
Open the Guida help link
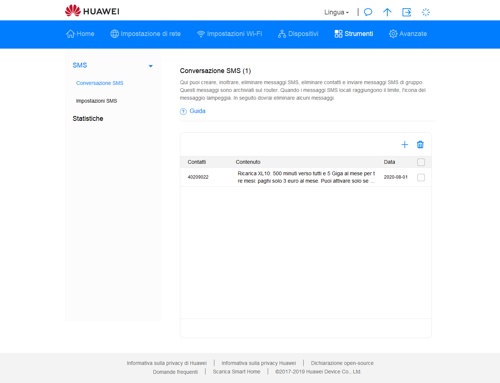pyautogui.click(x=197, y=111)
